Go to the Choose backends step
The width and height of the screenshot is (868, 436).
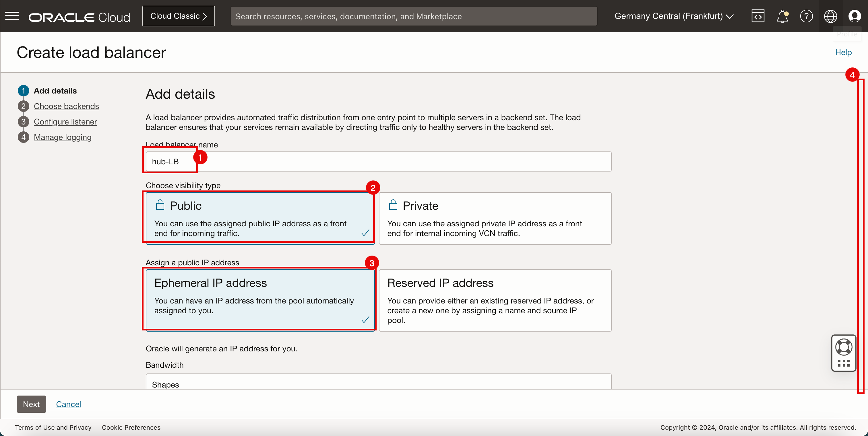[x=66, y=106]
